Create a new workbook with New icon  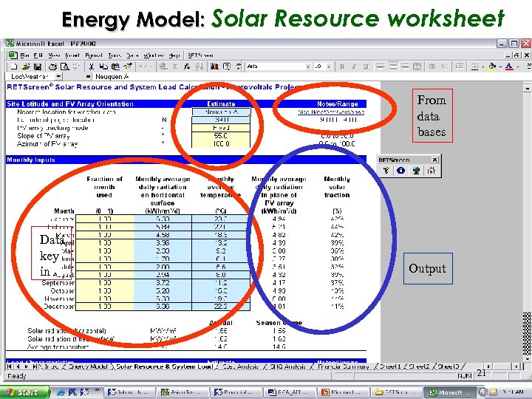[14, 66]
